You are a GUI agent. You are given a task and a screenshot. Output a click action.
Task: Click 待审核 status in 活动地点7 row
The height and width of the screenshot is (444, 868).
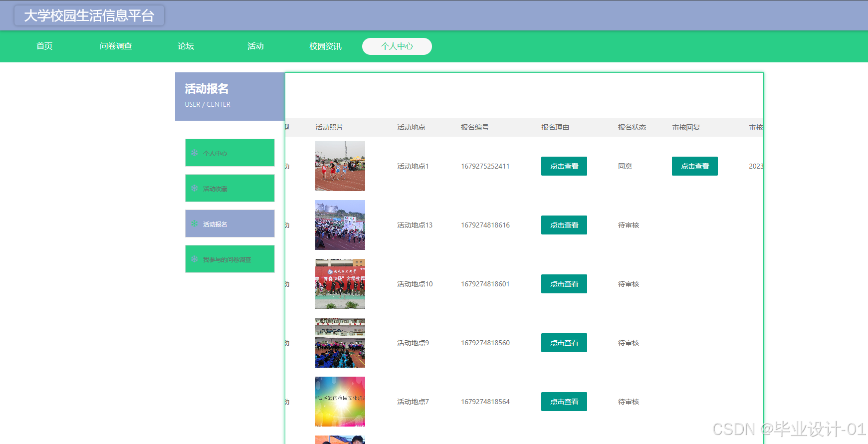pyautogui.click(x=629, y=402)
